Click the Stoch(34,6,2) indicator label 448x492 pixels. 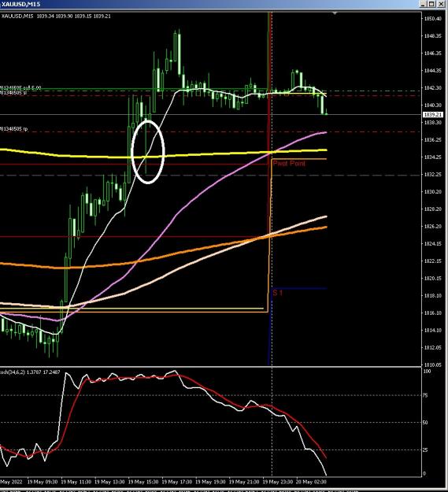(30, 372)
